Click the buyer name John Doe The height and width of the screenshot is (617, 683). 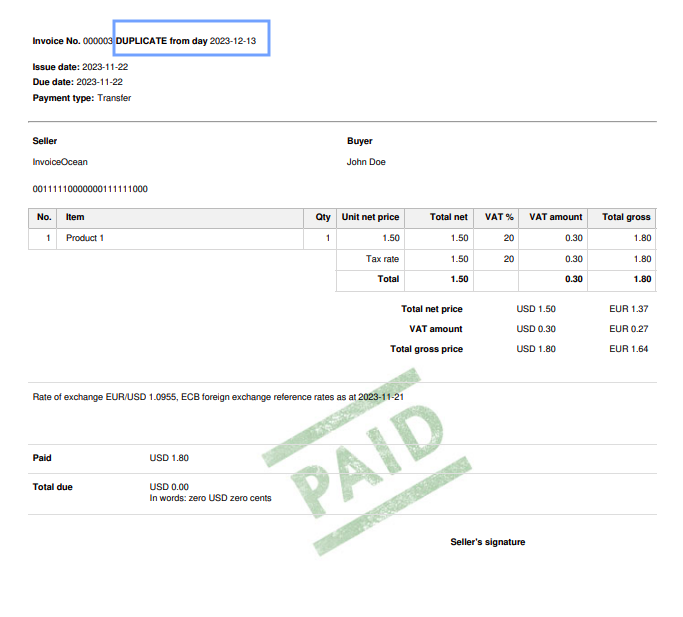366,162
